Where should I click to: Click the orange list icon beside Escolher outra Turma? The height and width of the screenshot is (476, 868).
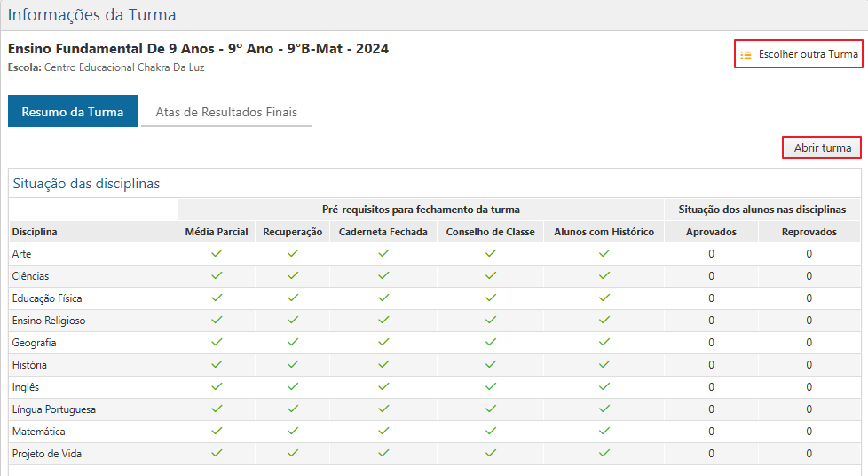pyautogui.click(x=746, y=55)
